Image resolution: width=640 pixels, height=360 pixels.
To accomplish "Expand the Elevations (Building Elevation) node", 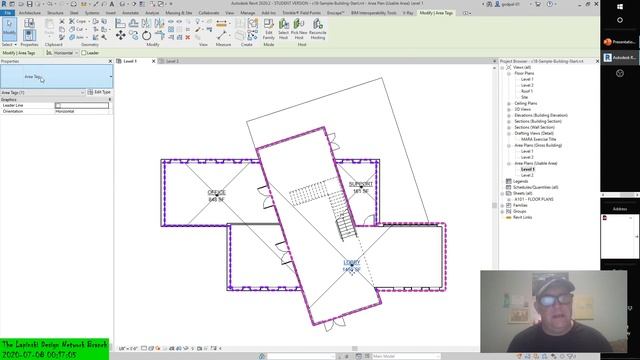I will 509,116.
